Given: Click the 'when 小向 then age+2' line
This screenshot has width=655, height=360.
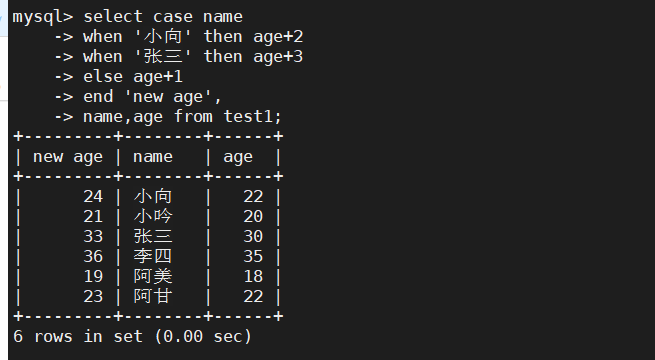Looking at the screenshot, I should 193,37.
